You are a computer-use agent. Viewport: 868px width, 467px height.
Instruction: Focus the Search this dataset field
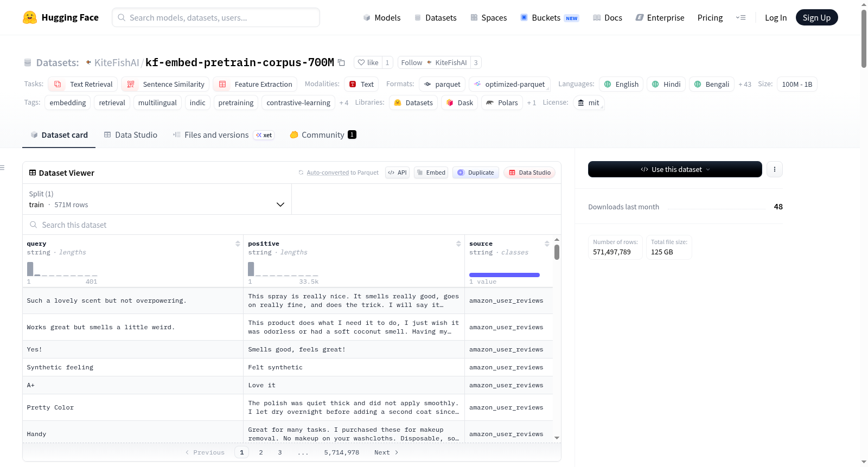(292, 225)
